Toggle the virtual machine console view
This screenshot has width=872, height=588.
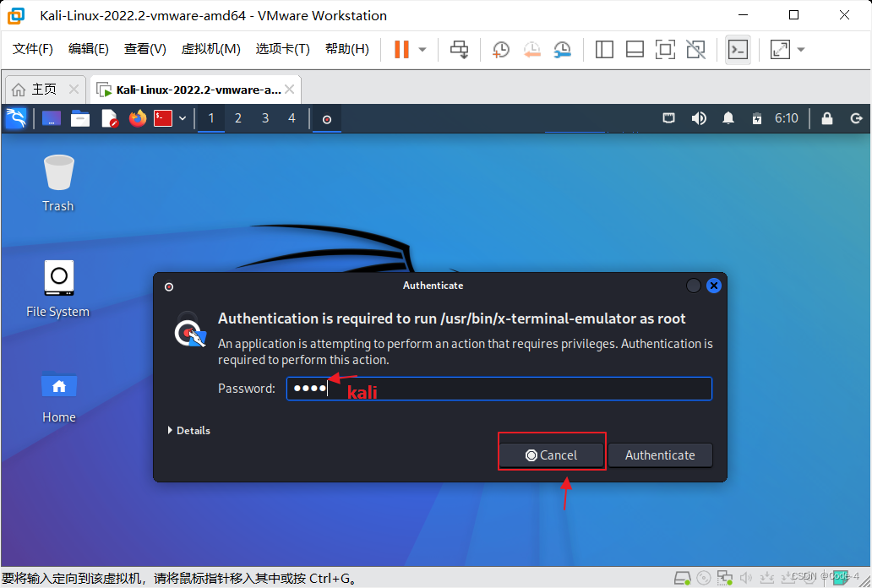[x=665, y=50]
